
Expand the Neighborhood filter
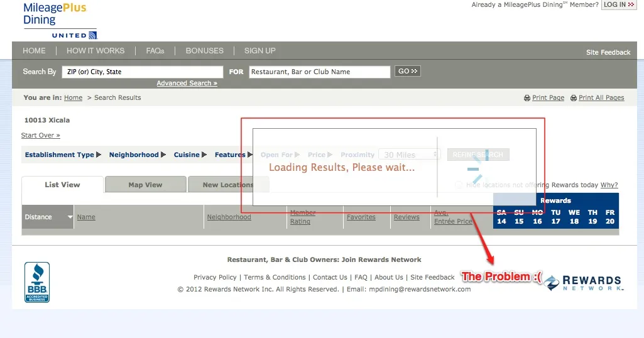[x=137, y=155]
